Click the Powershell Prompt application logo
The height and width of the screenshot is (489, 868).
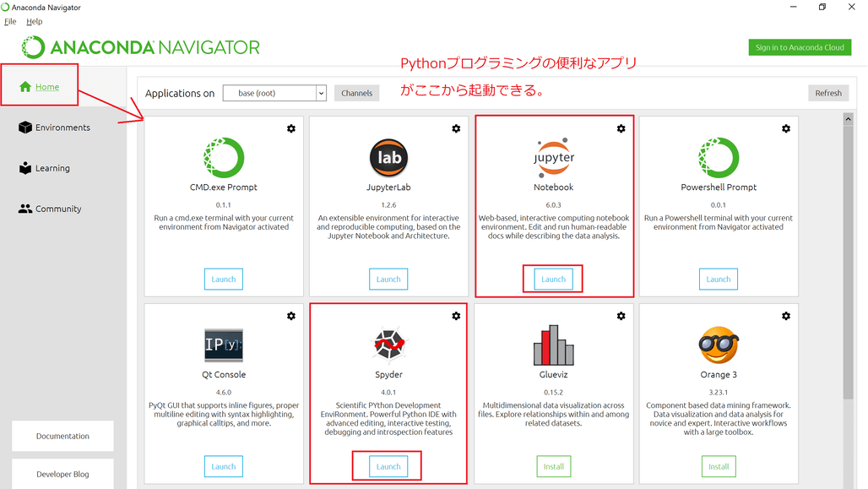pyautogui.click(x=719, y=158)
